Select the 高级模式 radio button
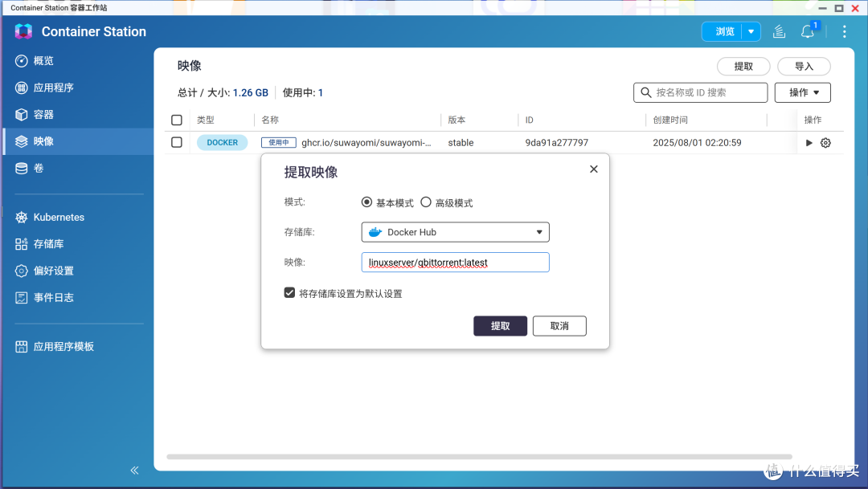The image size is (868, 489). click(426, 202)
